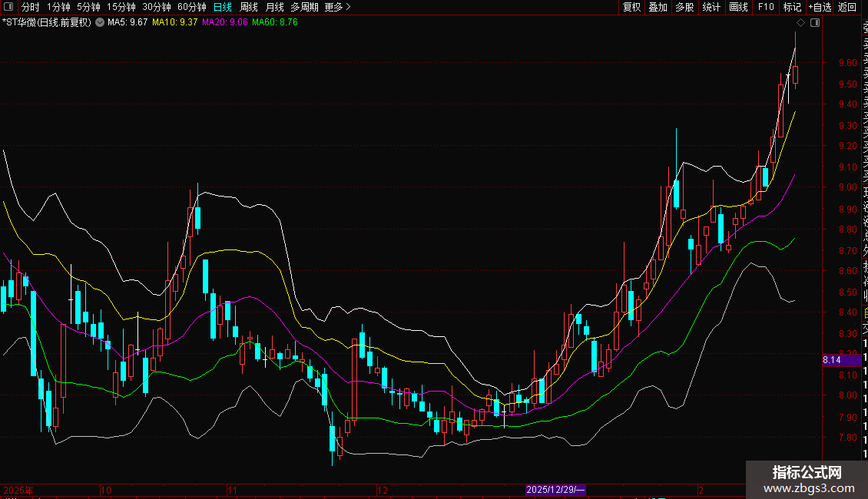Select the 15分钟 period tab
This screenshot has width=868, height=499.
pyautogui.click(x=121, y=7)
